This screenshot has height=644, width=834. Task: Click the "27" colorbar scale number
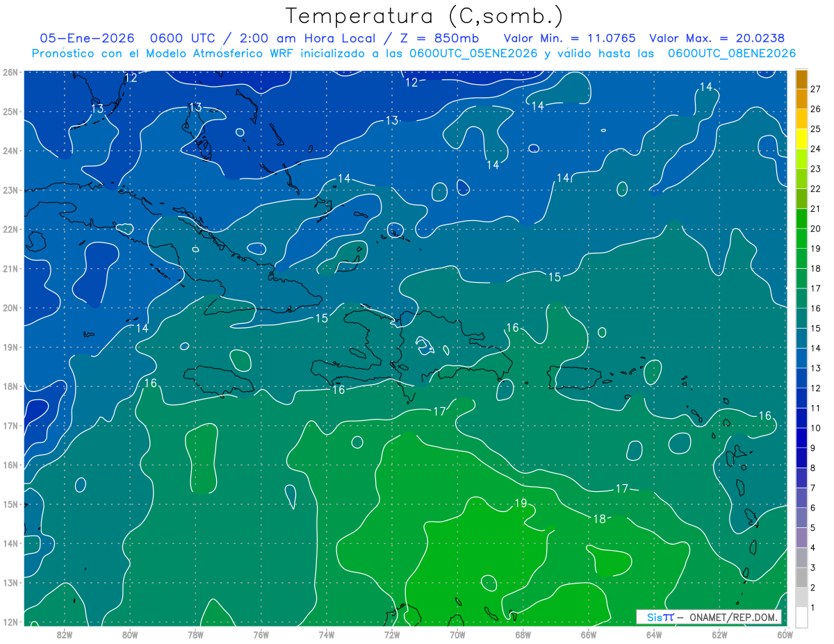tap(816, 89)
